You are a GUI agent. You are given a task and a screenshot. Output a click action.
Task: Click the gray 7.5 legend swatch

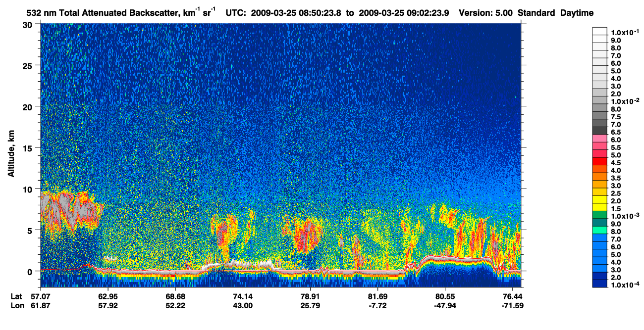599,116
